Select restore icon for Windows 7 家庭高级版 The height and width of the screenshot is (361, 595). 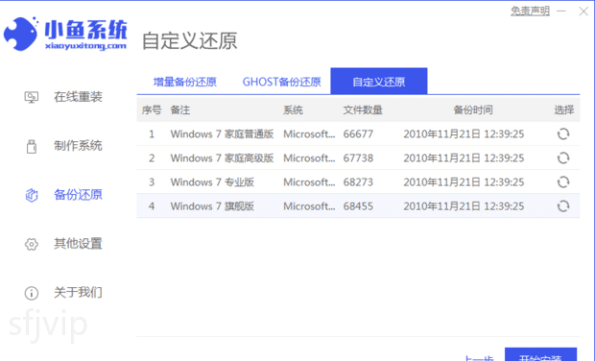pos(563,158)
